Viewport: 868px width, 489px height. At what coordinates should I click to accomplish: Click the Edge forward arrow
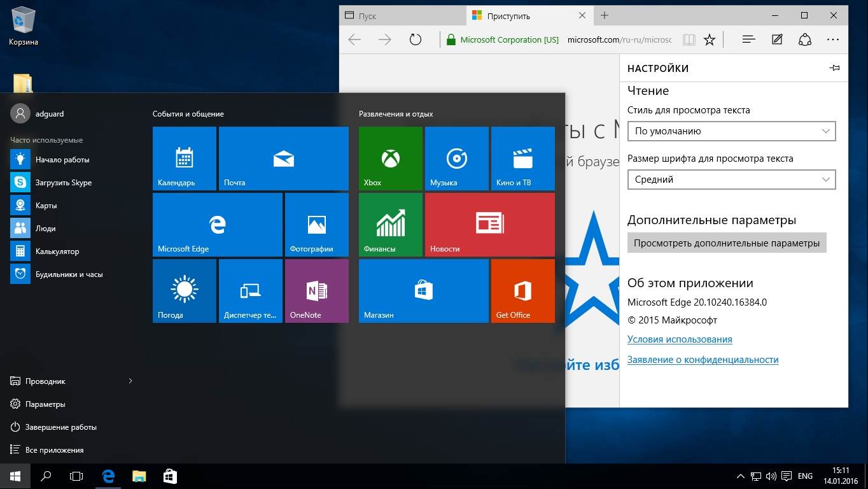(x=385, y=39)
